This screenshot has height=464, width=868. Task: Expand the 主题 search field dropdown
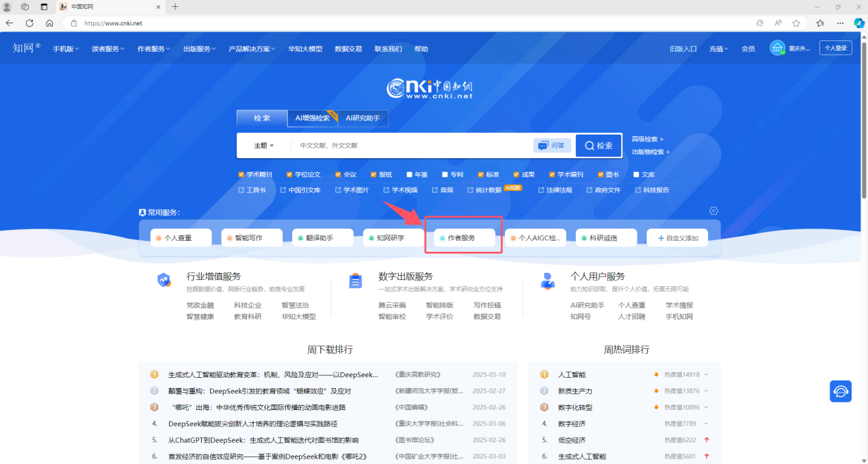(264, 146)
